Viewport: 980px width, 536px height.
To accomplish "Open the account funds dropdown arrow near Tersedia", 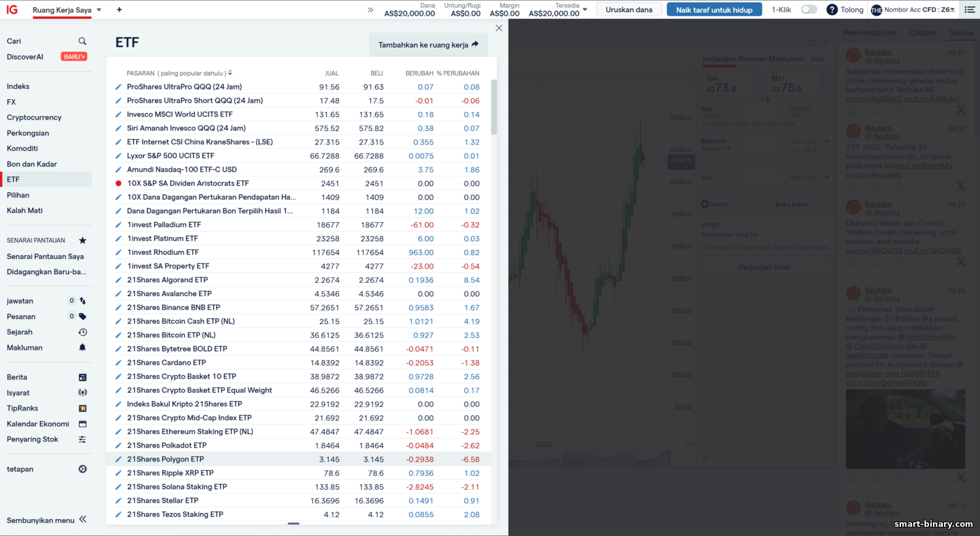I will [585, 10].
